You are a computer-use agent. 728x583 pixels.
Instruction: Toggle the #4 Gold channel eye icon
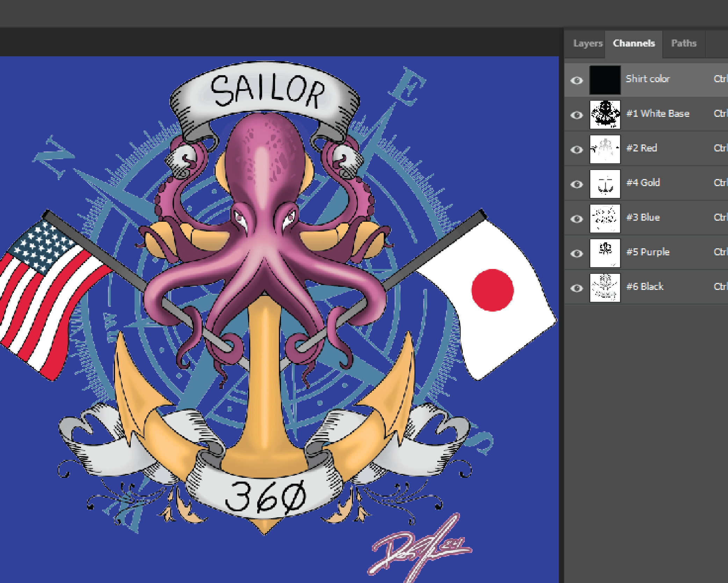pos(577,184)
